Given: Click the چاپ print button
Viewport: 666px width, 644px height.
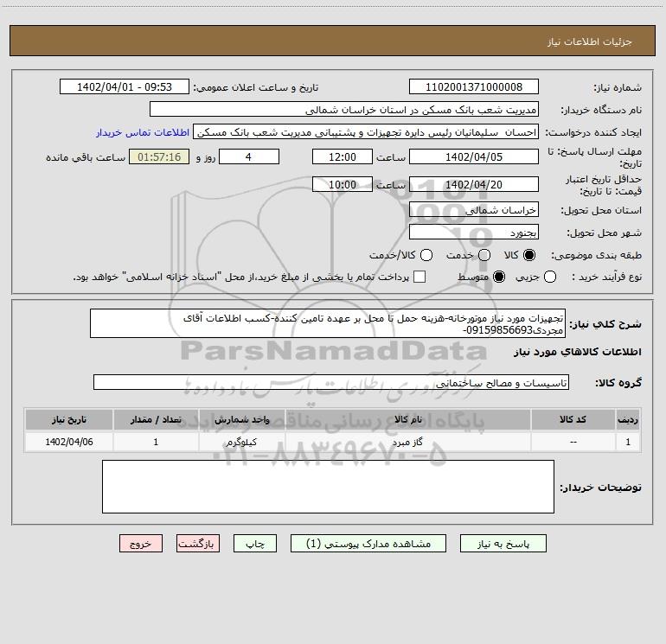Looking at the screenshot, I should [255, 544].
